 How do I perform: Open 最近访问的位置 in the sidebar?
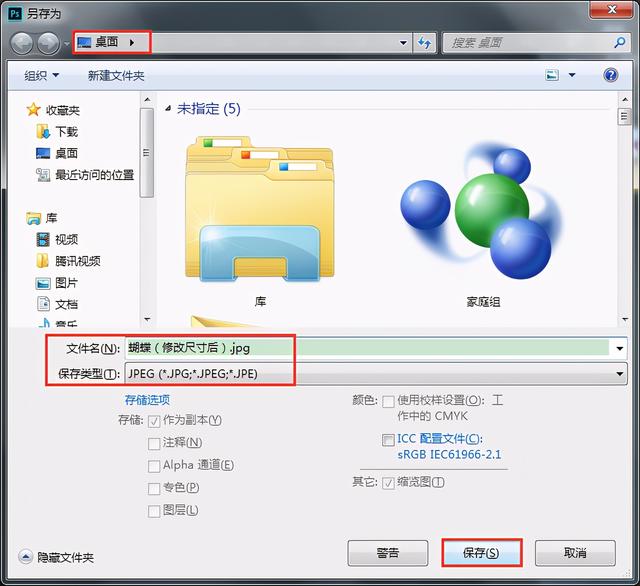(x=85, y=175)
